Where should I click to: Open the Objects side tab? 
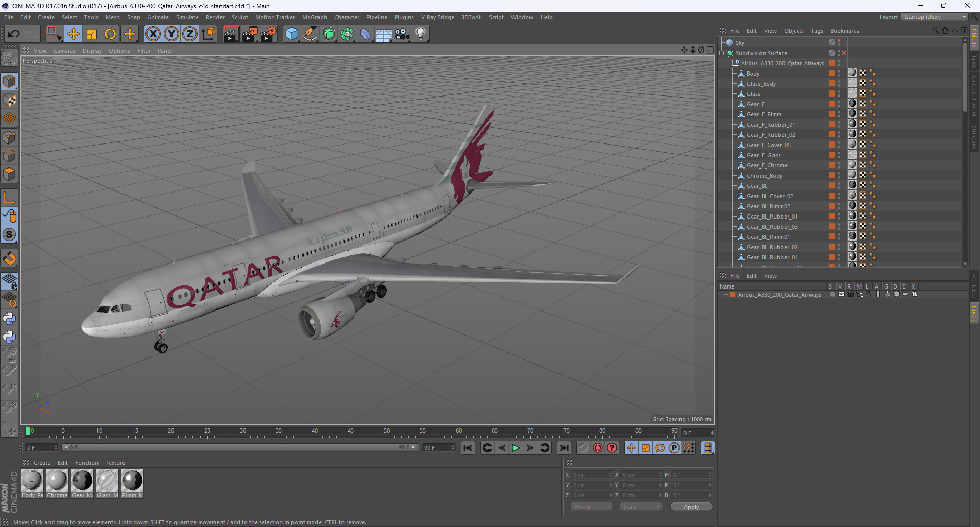[974, 39]
